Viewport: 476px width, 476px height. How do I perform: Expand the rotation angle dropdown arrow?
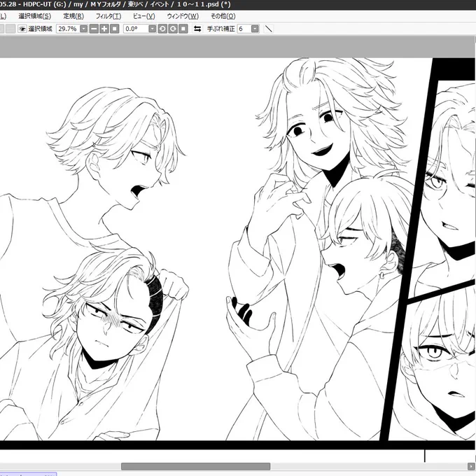pos(153,29)
